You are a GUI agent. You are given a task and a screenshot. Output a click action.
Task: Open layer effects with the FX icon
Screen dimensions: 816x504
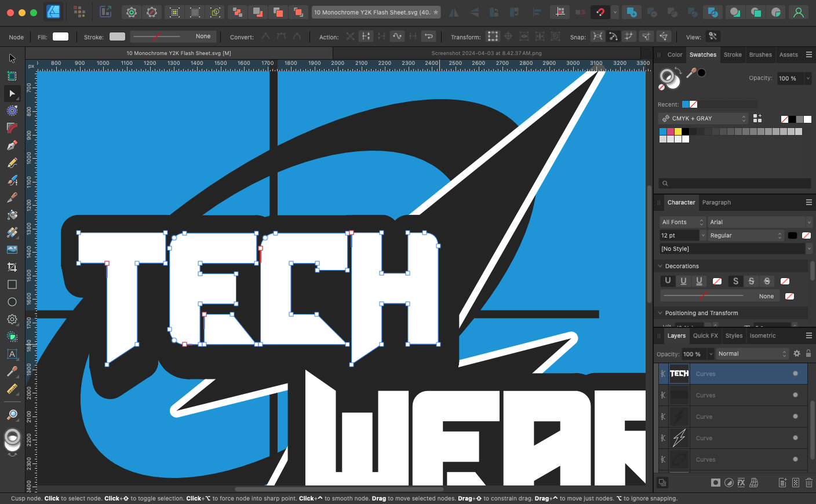(741, 483)
